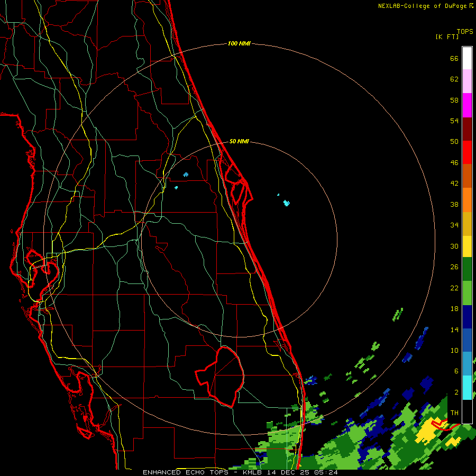
Task: Click the dark red 54 kft swatch
Action: (x=467, y=129)
